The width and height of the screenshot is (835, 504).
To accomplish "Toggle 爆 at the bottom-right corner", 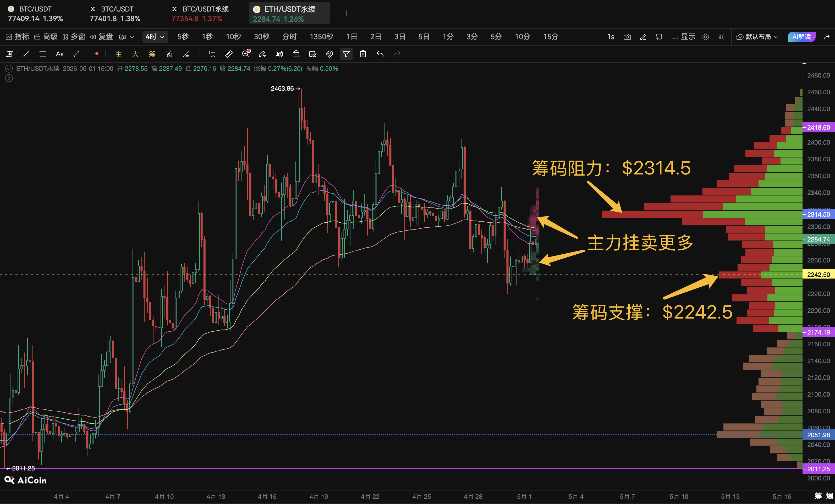I will (x=829, y=496).
